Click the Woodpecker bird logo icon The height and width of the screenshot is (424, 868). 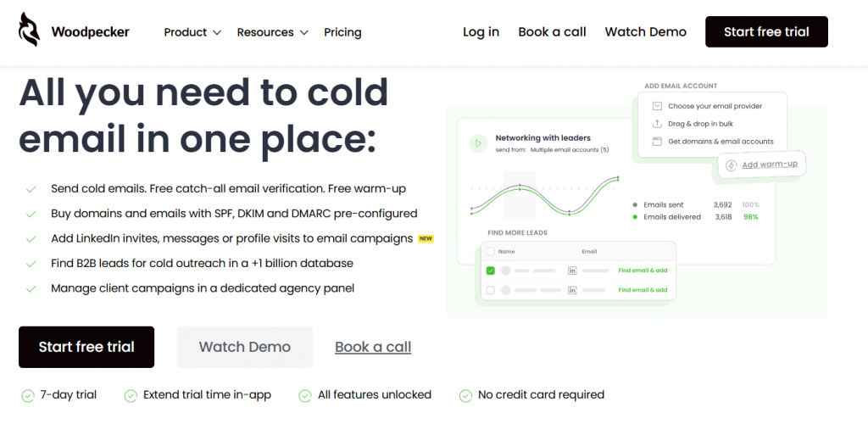[x=29, y=31]
